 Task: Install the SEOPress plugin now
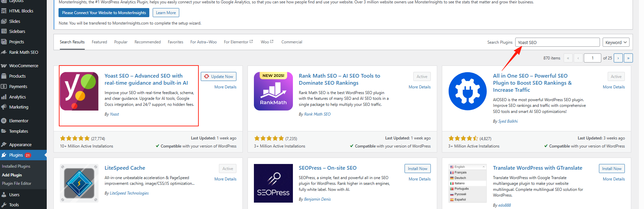pyautogui.click(x=417, y=169)
